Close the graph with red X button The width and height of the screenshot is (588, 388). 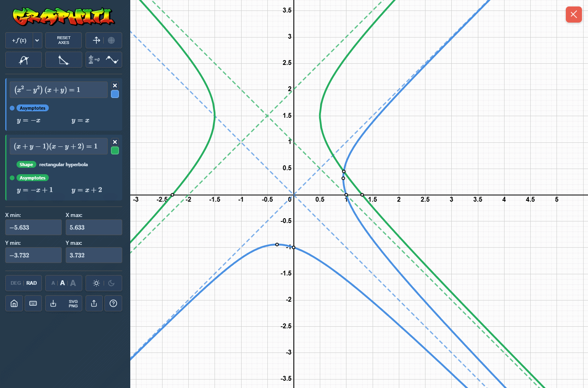point(573,15)
